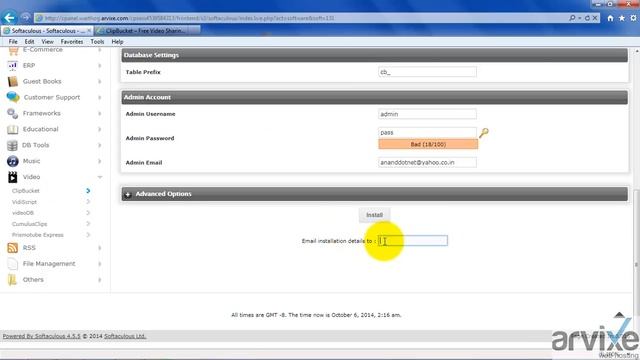This screenshot has height=360, width=640.
Task: Click the Guest Books category icon
Action: 13,81
